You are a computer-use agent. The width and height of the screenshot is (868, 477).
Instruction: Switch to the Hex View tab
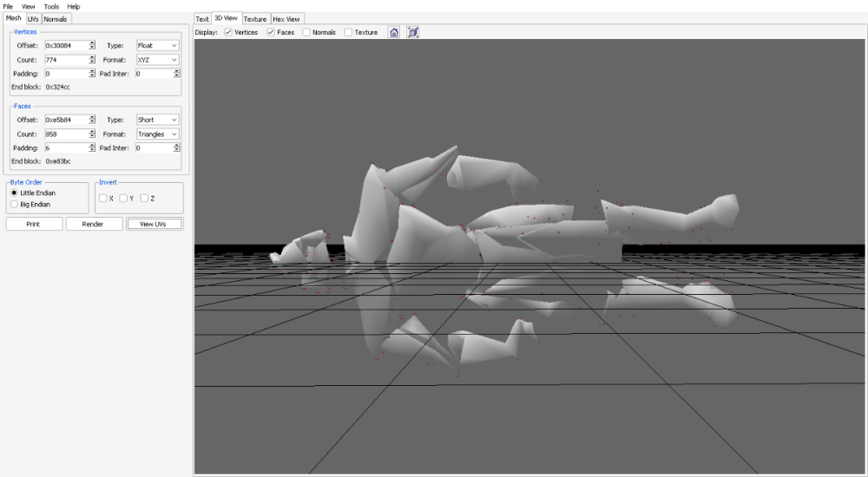(x=286, y=19)
